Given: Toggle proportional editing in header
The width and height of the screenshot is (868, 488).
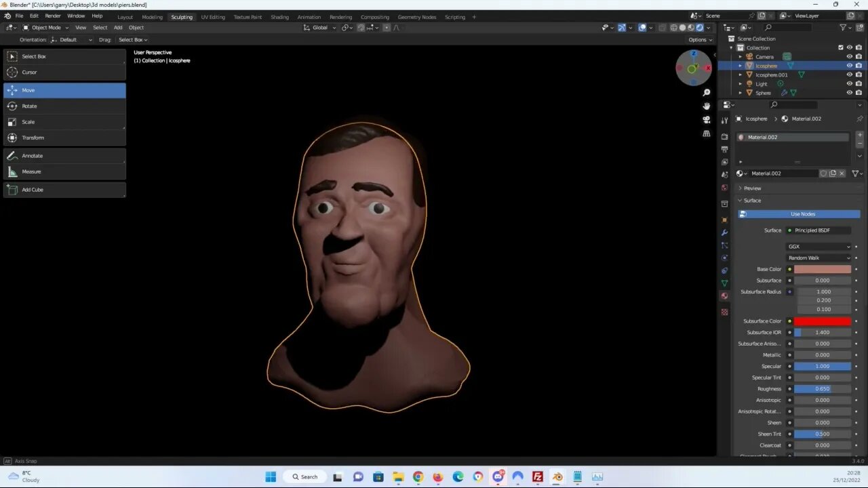Looking at the screenshot, I should 387,28.
